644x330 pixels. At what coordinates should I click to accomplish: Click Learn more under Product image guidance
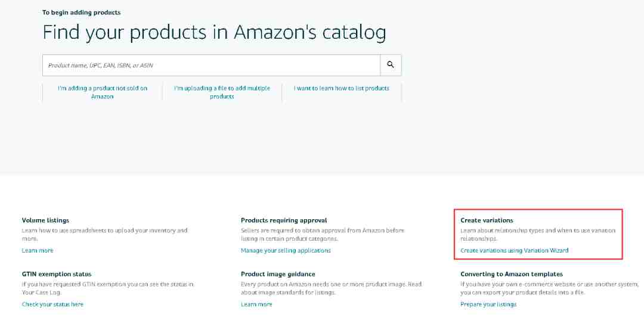tap(256, 304)
